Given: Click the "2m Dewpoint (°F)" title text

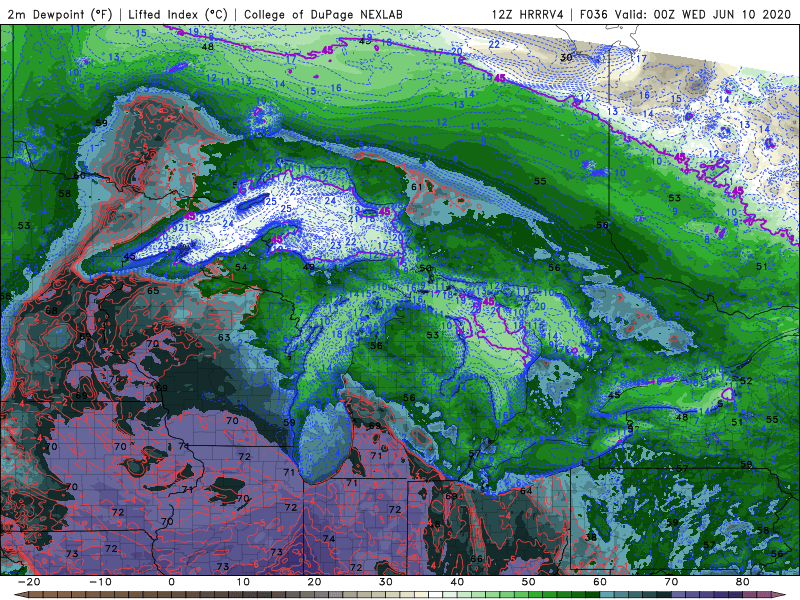Looking at the screenshot, I should (x=60, y=14).
